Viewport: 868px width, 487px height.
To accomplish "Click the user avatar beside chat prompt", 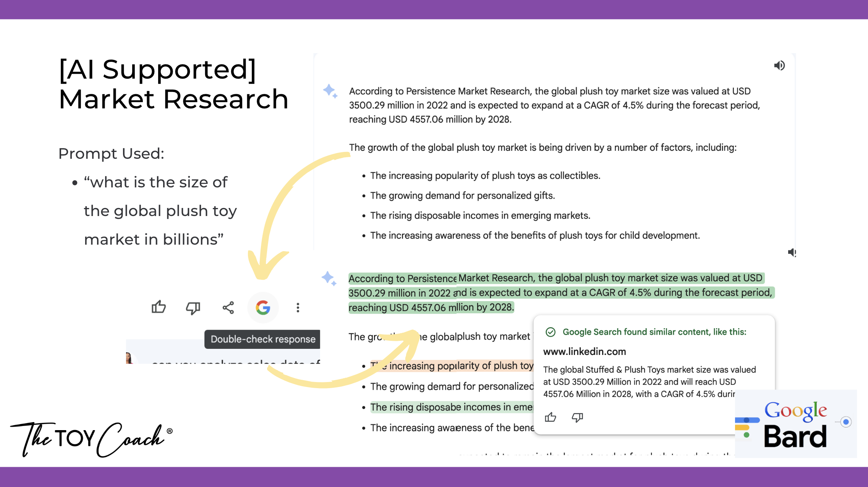I will pos(129,359).
